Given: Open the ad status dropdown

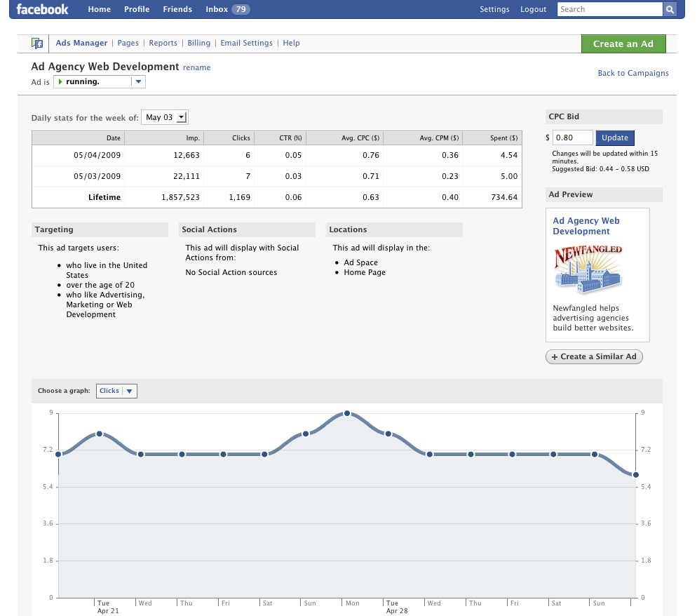Looking at the screenshot, I should click(x=139, y=82).
